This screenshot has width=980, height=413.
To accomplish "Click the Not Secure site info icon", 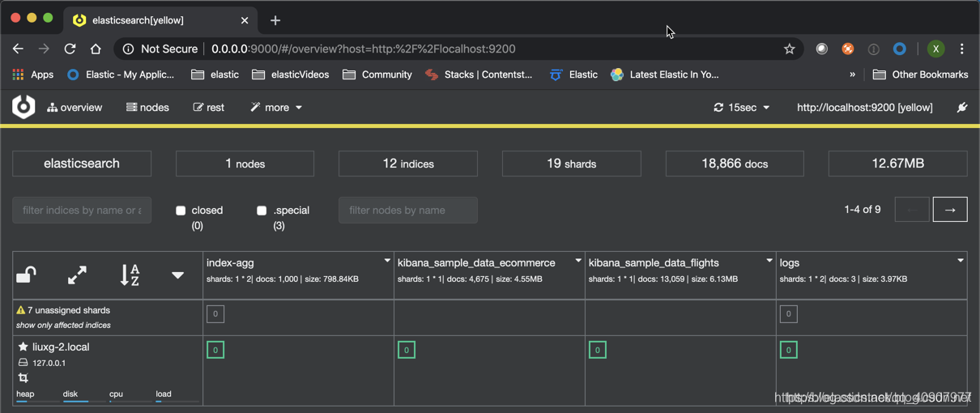I will click(128, 49).
